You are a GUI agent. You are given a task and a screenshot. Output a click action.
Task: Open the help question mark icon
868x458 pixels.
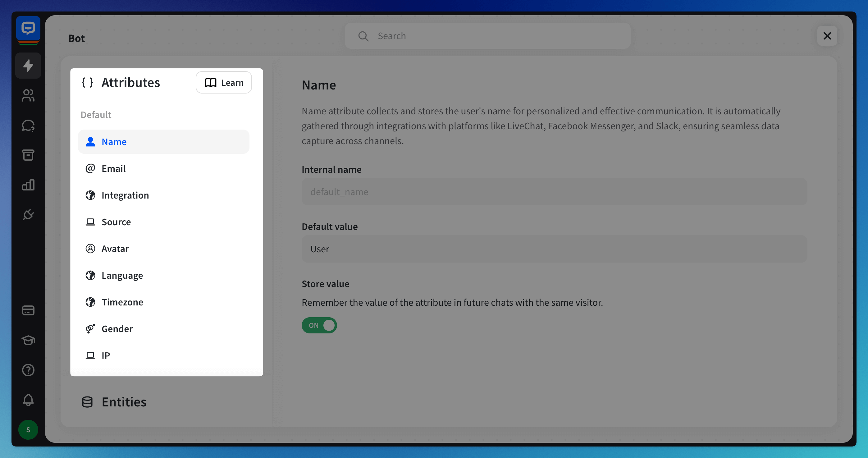point(28,370)
